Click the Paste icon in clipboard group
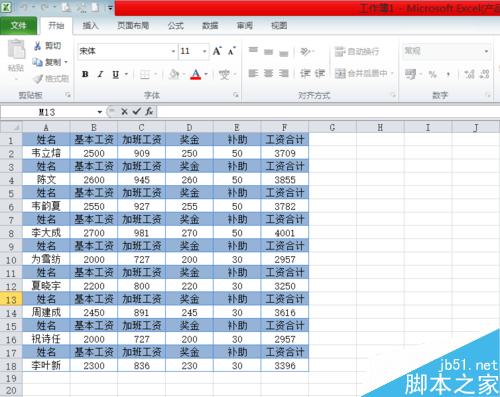The height and width of the screenshot is (397, 500). click(16, 49)
